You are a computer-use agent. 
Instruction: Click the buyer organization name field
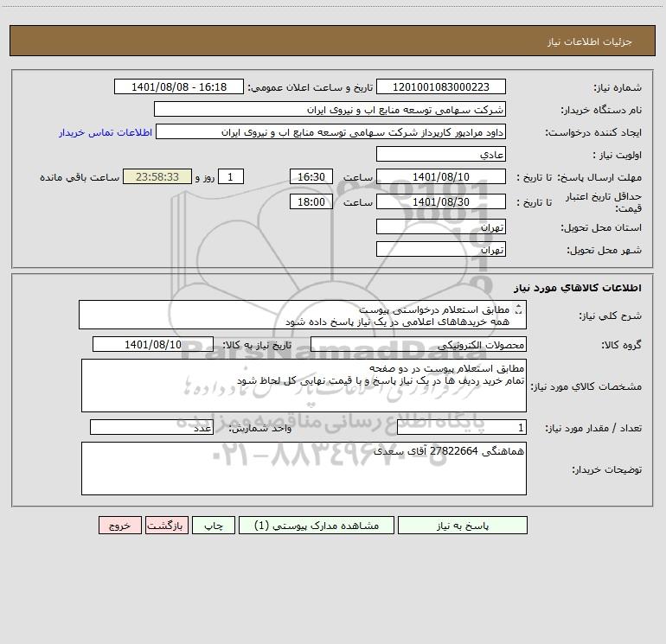(330, 109)
